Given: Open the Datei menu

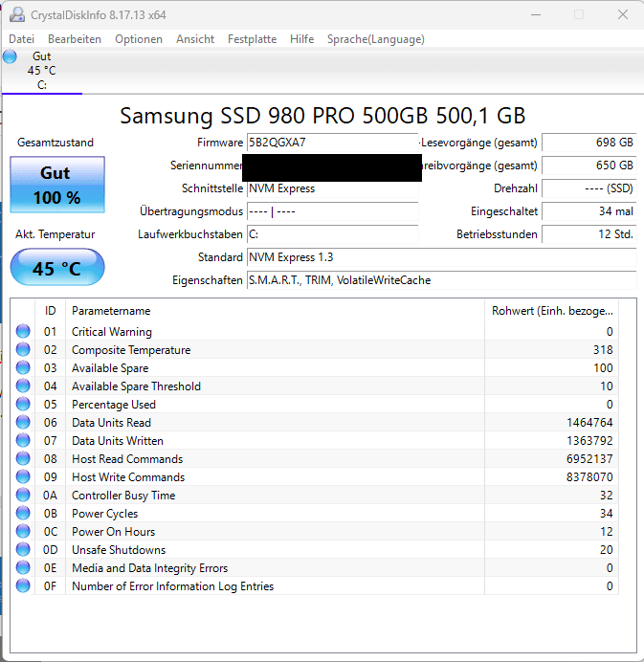Looking at the screenshot, I should coord(22,39).
